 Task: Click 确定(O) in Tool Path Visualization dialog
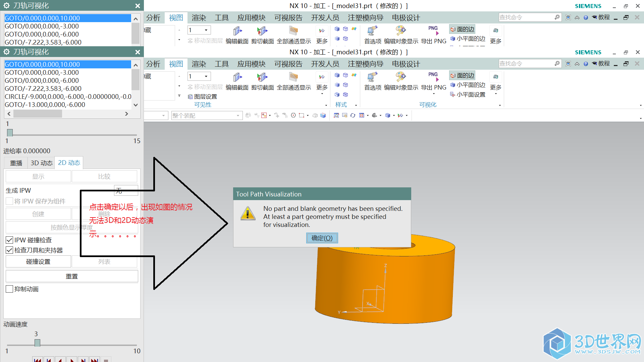pyautogui.click(x=322, y=238)
